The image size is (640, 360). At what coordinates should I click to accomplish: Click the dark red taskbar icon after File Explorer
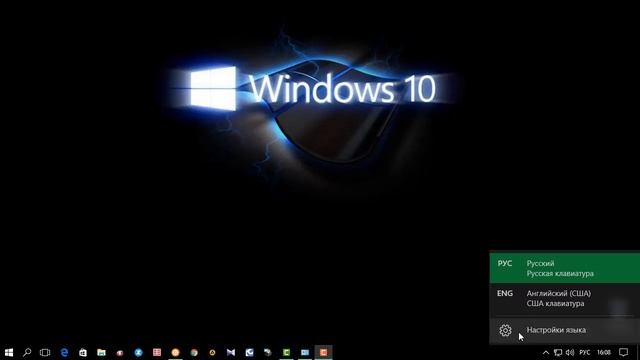[120, 353]
